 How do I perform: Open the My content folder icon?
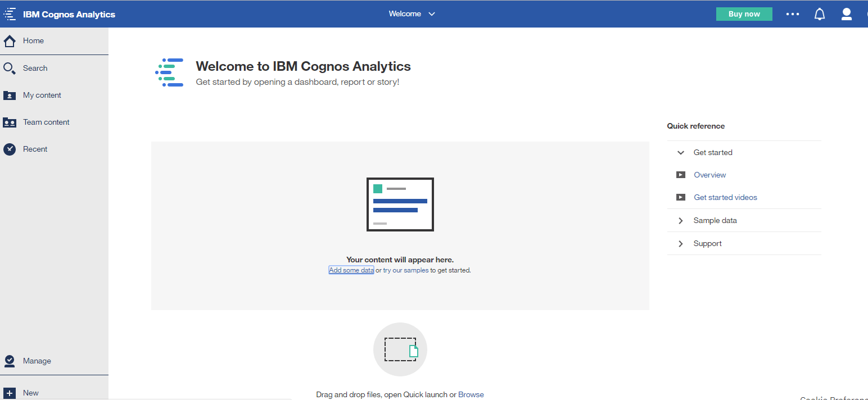pos(10,96)
